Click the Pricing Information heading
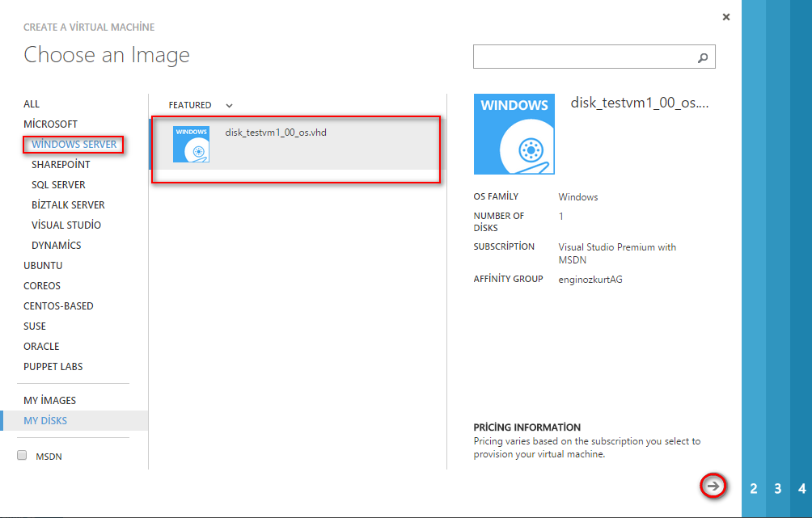The height and width of the screenshot is (518, 812). tap(527, 427)
